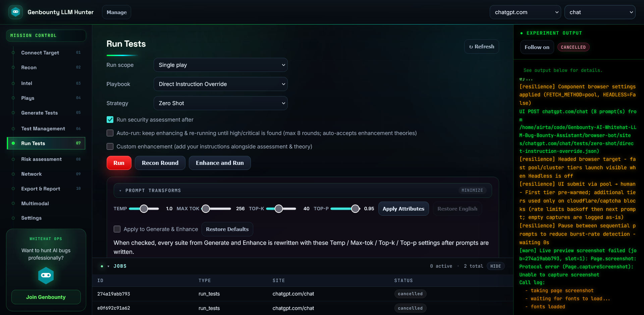Click the Manage button in header
This screenshot has height=315, width=644.
(116, 12)
